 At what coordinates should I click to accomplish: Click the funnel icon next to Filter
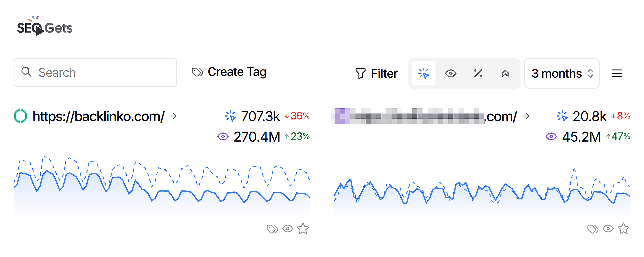tap(360, 74)
